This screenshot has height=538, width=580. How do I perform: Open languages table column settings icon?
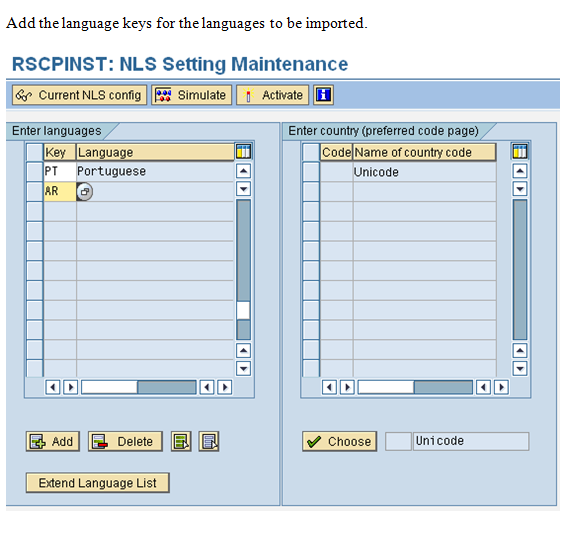pyautogui.click(x=243, y=152)
